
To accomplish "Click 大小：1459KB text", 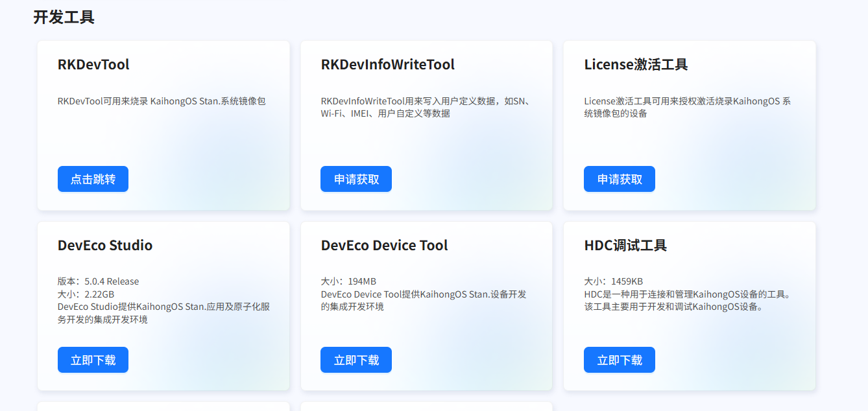I will [x=614, y=281].
